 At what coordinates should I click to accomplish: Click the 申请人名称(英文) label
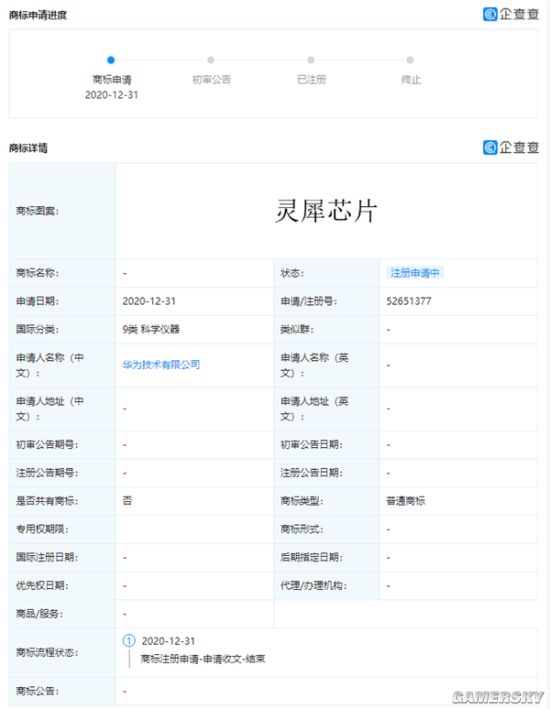tap(314, 365)
